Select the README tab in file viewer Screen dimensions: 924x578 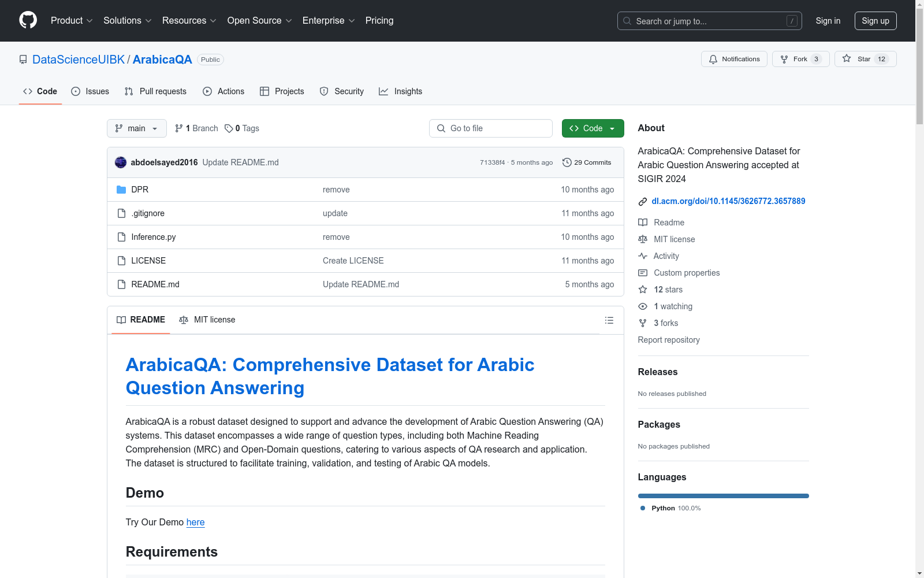[141, 320]
